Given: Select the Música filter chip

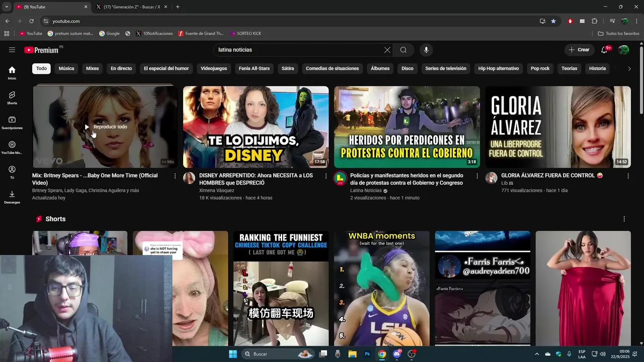Looking at the screenshot, I should coord(66,68).
